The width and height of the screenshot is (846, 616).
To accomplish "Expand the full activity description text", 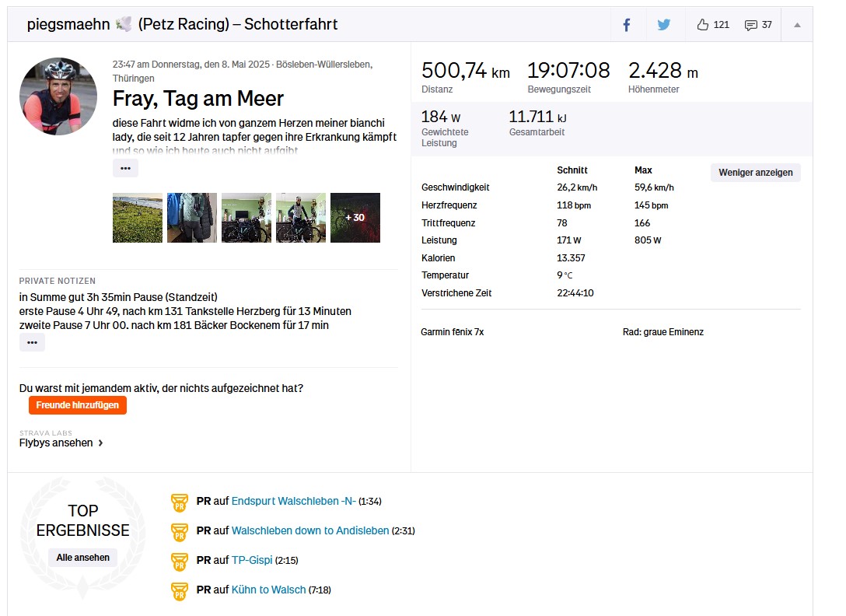I will pyautogui.click(x=125, y=168).
